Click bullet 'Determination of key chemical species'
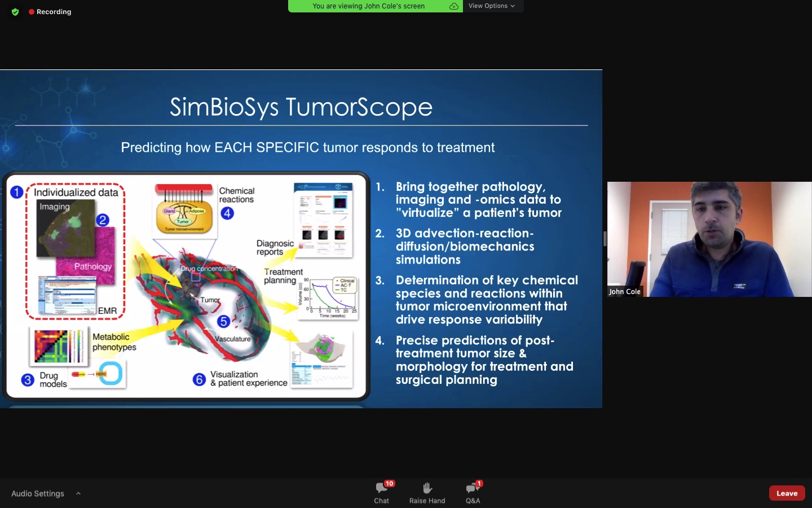The width and height of the screenshot is (812, 508). coord(487,300)
